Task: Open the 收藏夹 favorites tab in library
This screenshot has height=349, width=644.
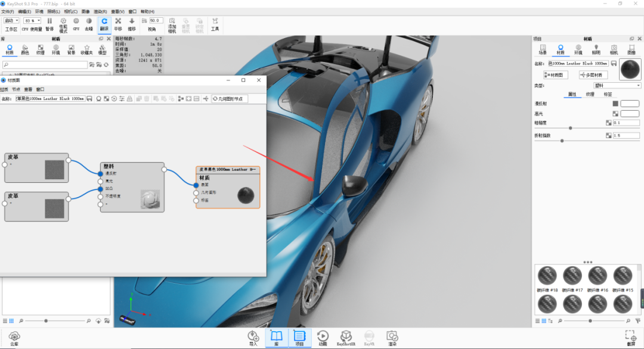Action: 86,49
